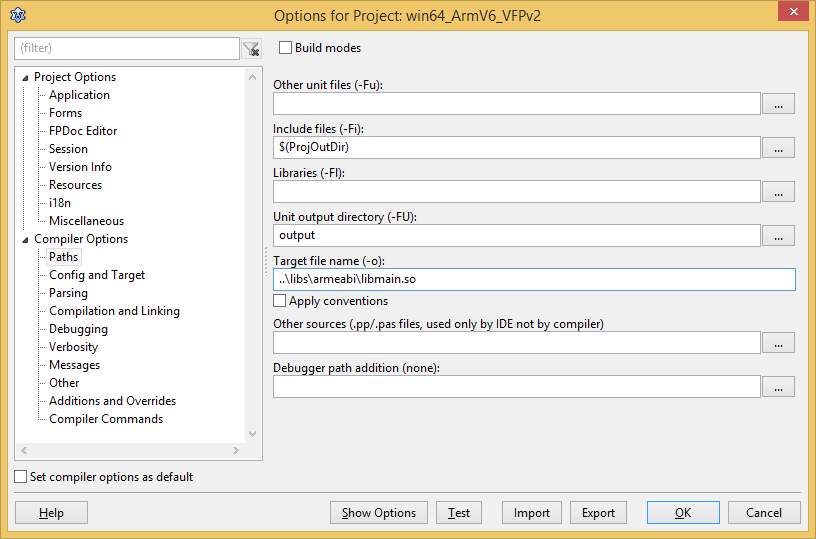The height and width of the screenshot is (539, 816).
Task: Select Config and Target in tree
Action: point(97,275)
